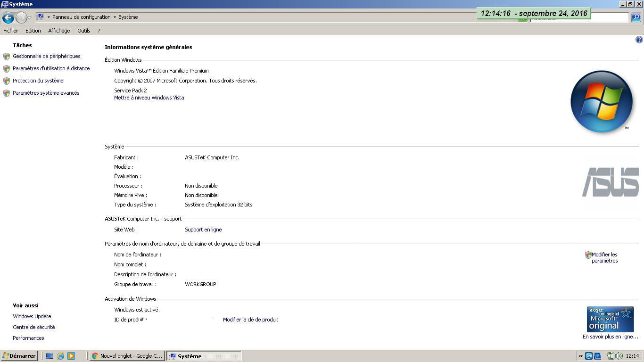The height and width of the screenshot is (362, 644).
Task: Open Centre de sécurité link
Action: click(34, 327)
